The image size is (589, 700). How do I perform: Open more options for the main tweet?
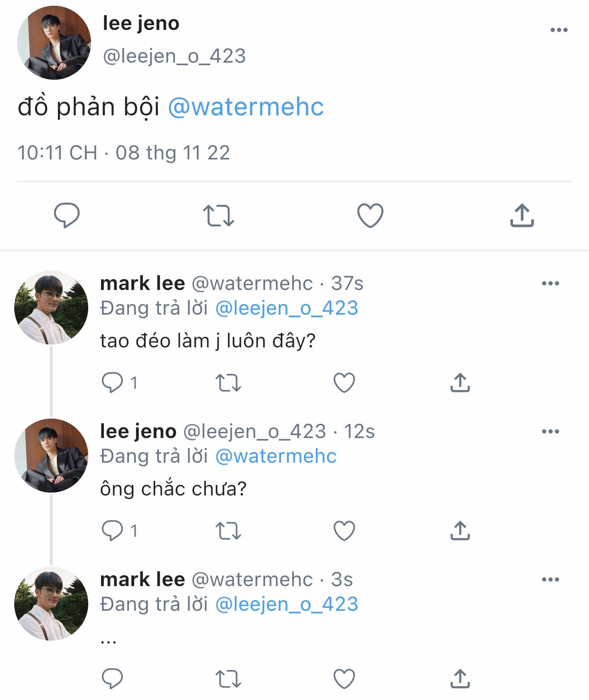tap(559, 30)
